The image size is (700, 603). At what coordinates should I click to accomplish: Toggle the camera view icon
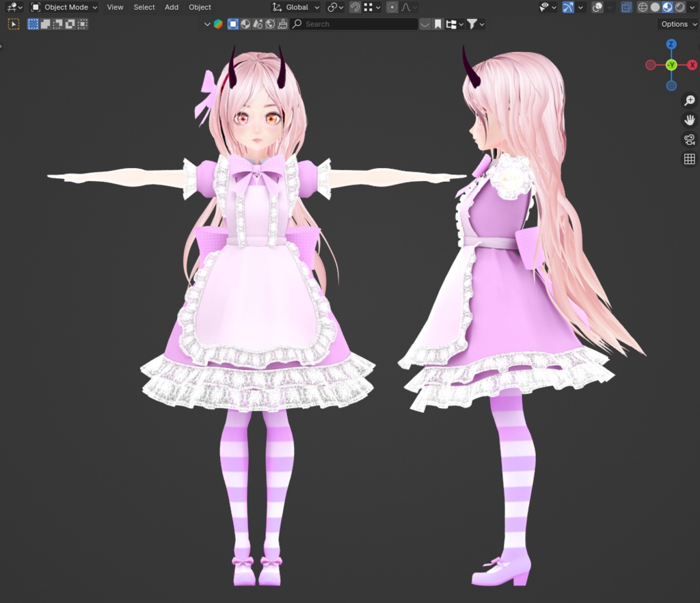tap(689, 139)
